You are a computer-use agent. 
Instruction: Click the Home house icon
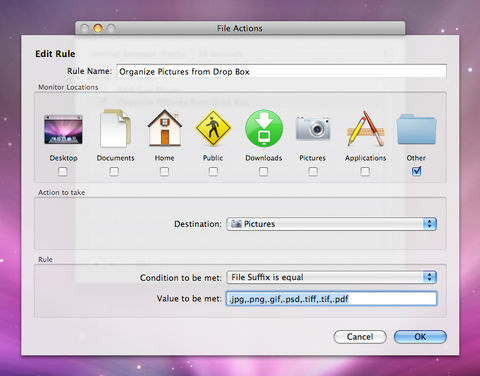165,128
